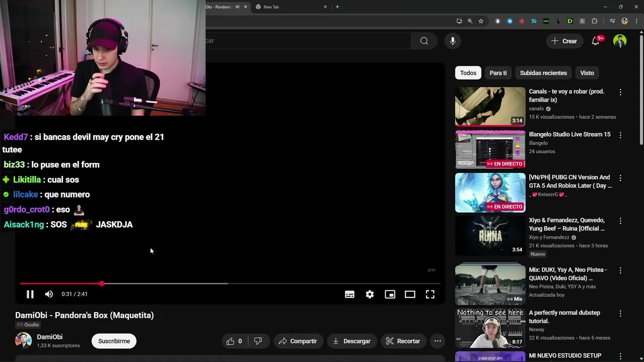Toggle subtitles on the player
The width and height of the screenshot is (644, 362).
[350, 295]
